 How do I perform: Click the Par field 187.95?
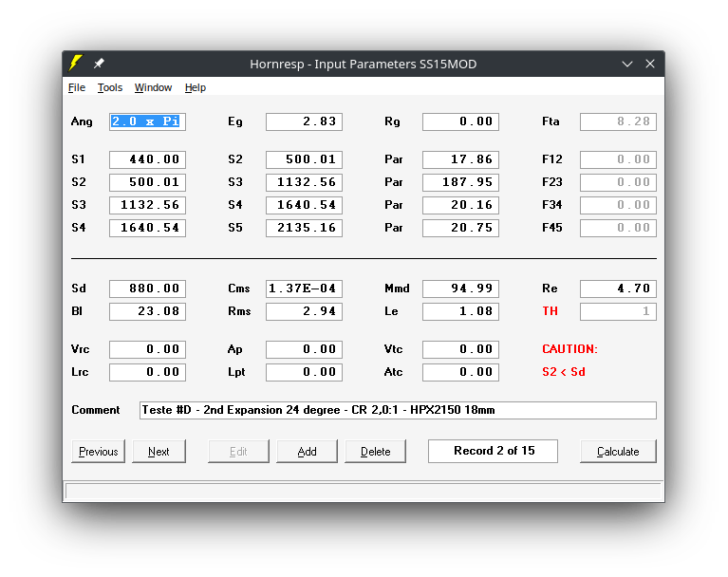click(460, 182)
